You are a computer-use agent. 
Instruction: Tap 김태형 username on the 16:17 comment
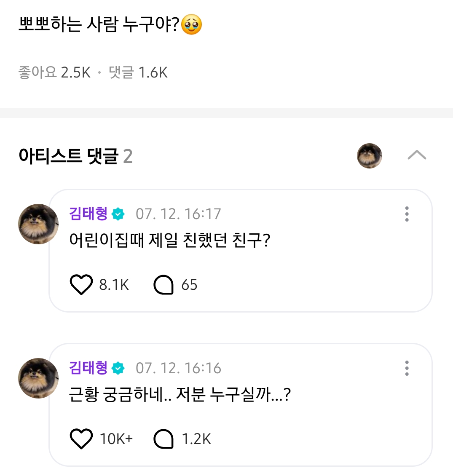click(88, 214)
